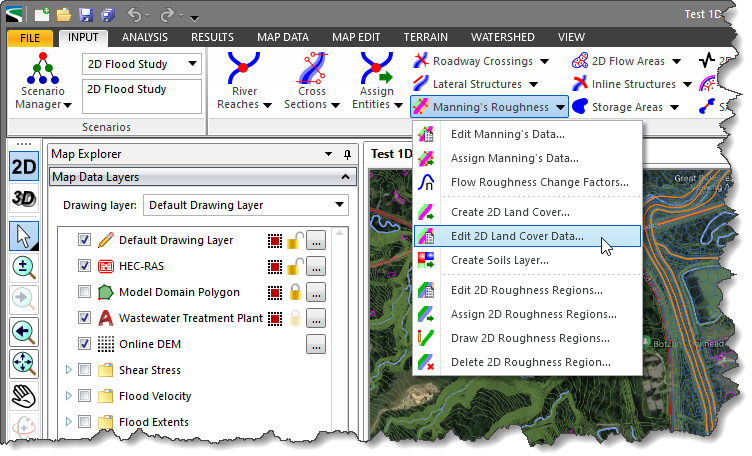The width and height of the screenshot is (752, 456).
Task: Click the color swatch for Wastewater Treatment Plant
Action: 275,318
